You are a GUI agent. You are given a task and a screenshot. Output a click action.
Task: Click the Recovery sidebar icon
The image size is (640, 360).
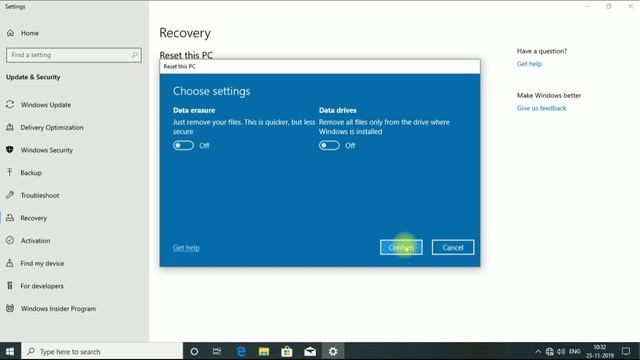point(10,218)
